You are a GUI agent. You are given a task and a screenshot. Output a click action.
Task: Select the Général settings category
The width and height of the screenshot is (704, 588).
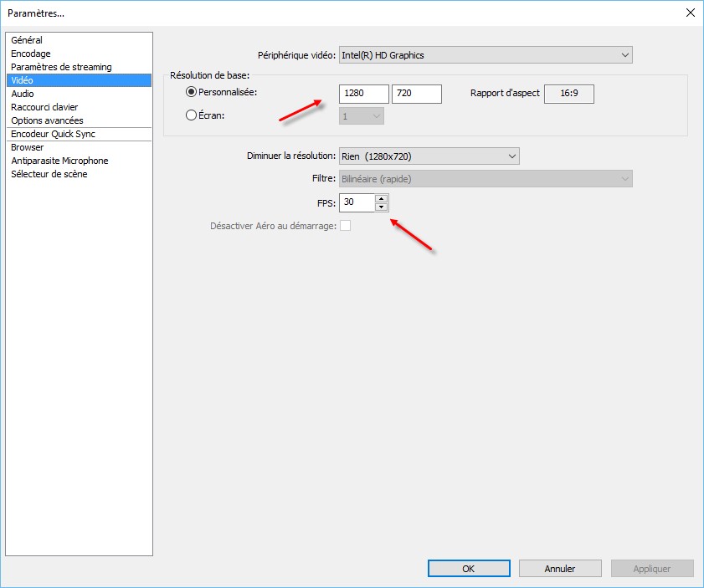click(27, 40)
